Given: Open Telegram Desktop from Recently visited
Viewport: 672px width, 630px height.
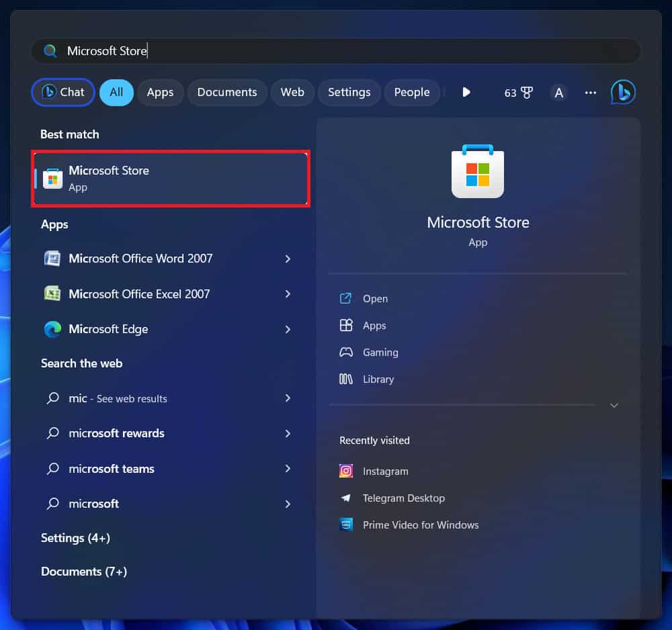Looking at the screenshot, I should [403, 498].
